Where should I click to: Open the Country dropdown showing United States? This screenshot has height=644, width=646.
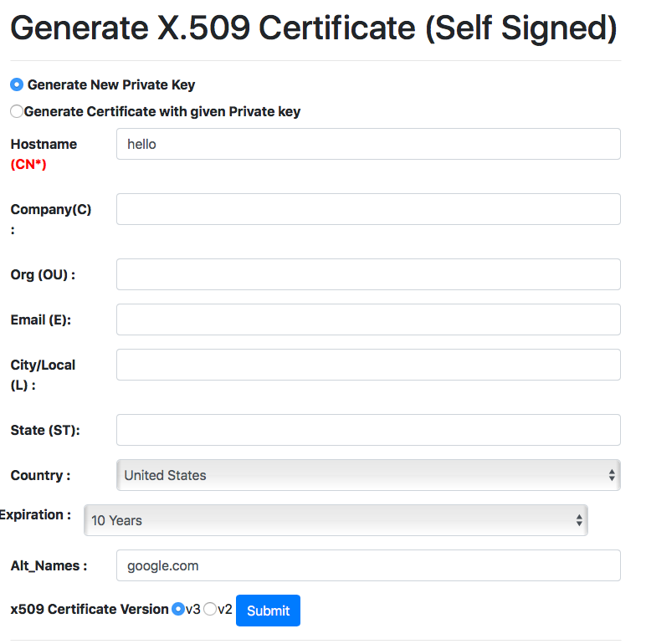click(x=368, y=475)
